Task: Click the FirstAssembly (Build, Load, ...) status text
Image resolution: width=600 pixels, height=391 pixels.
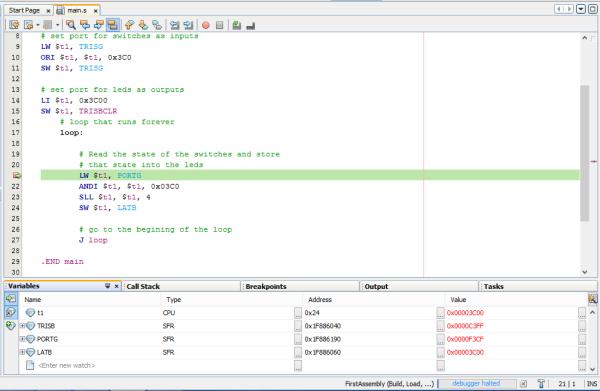Action: 390,384
